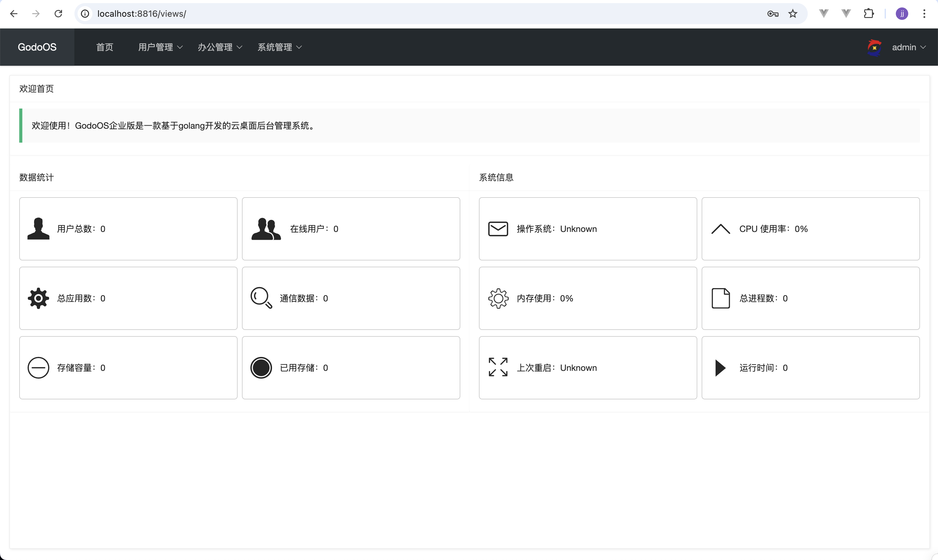Click the admin avatar image
The width and height of the screenshot is (938, 560).
874,47
